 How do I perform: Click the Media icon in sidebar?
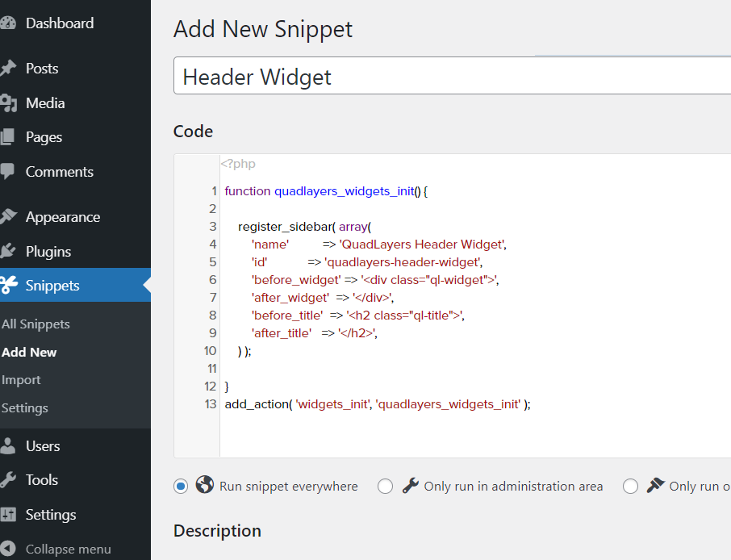click(x=8, y=103)
